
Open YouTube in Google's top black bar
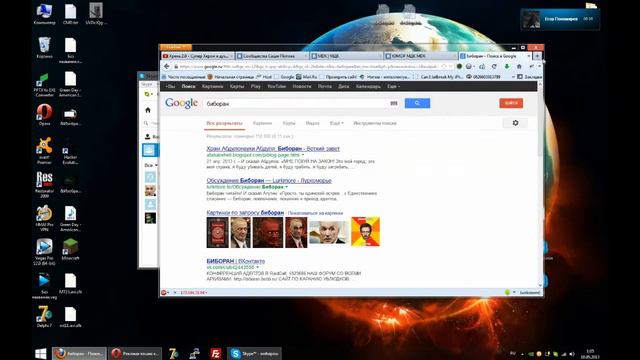click(276, 86)
